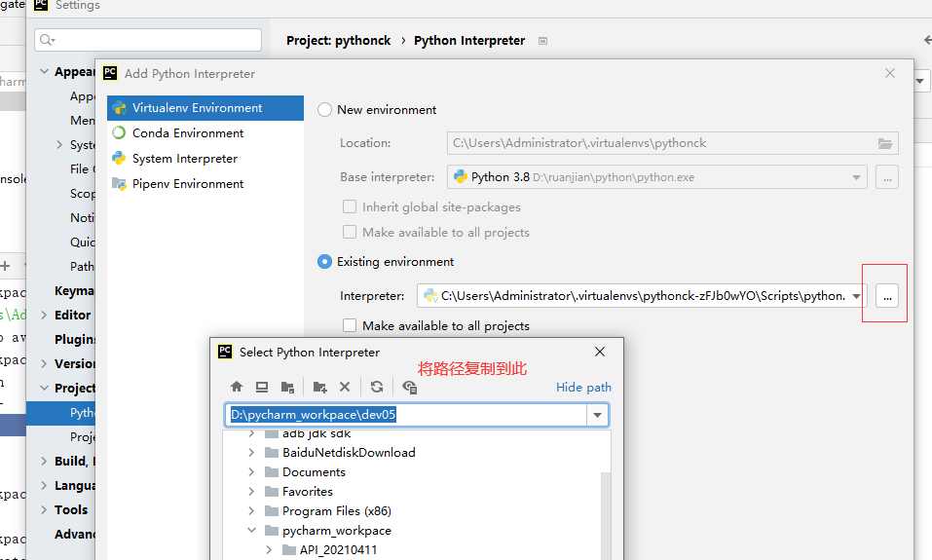This screenshot has height=560, width=932.
Task: Click the small icon beside Python Interpreter breadcrumb
Action: [542, 41]
